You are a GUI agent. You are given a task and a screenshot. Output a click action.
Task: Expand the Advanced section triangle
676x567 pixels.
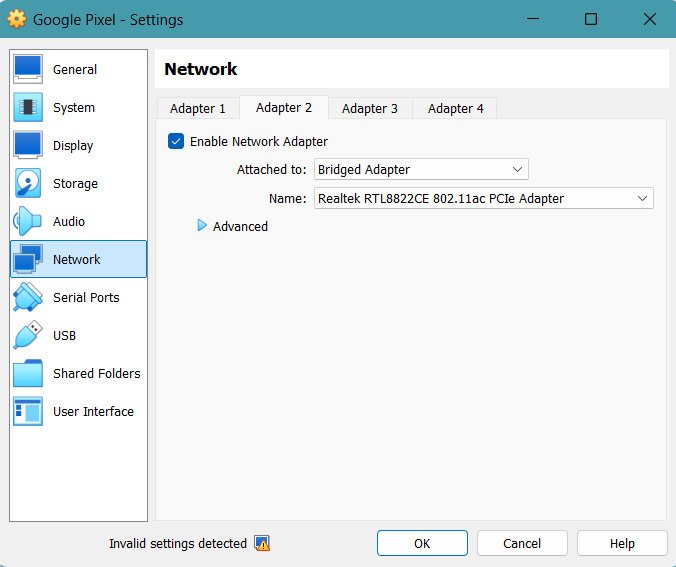click(x=201, y=226)
